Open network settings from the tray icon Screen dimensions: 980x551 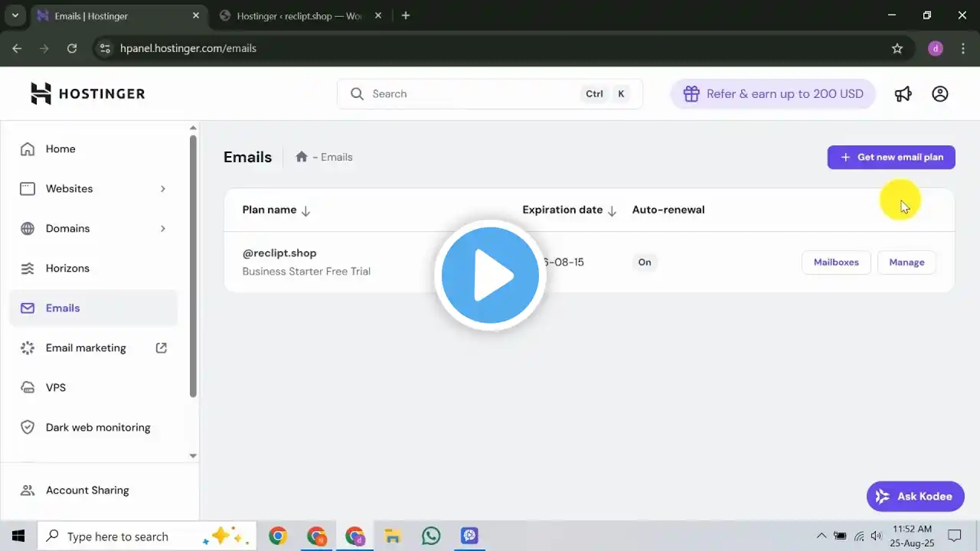click(859, 536)
